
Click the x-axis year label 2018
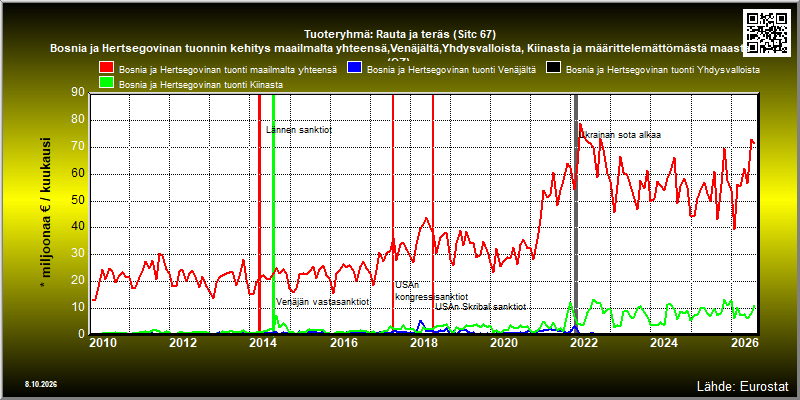[424, 342]
